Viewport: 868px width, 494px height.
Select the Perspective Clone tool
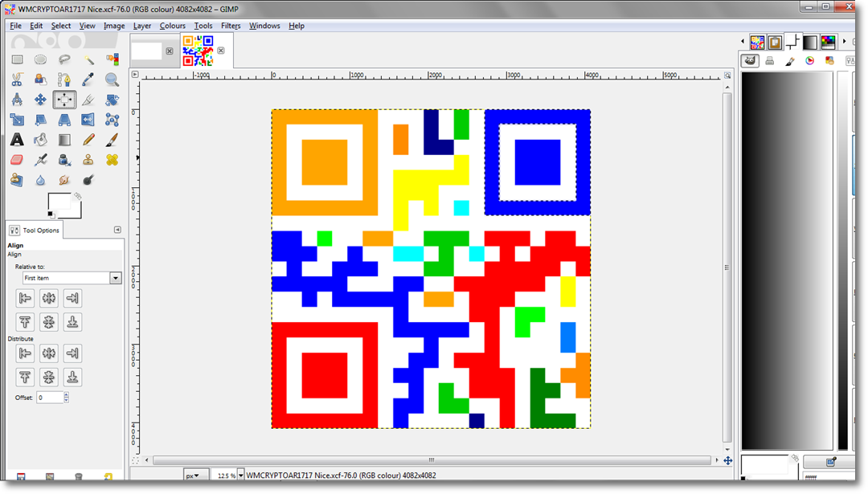coord(17,181)
